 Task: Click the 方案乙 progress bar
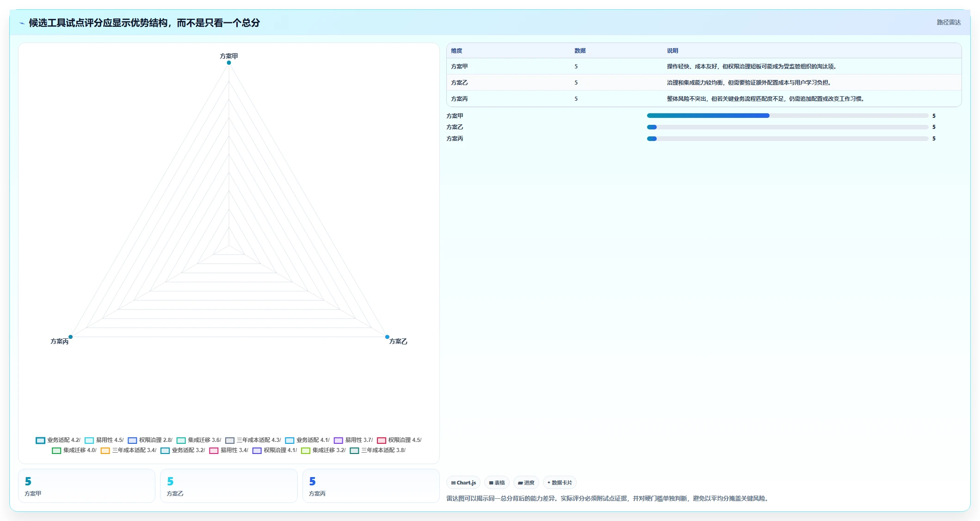(787, 127)
